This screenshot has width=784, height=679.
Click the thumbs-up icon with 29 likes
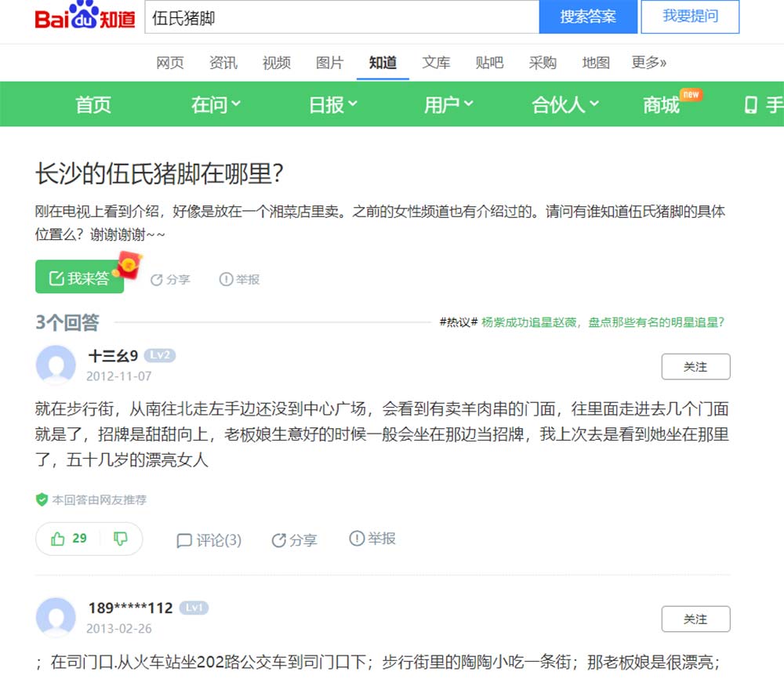pos(60,539)
